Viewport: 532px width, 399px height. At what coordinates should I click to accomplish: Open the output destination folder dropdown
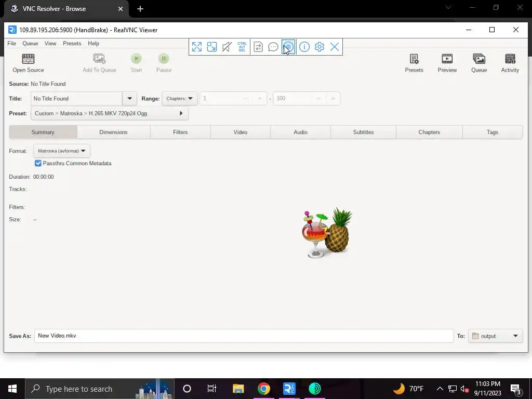pos(495,336)
